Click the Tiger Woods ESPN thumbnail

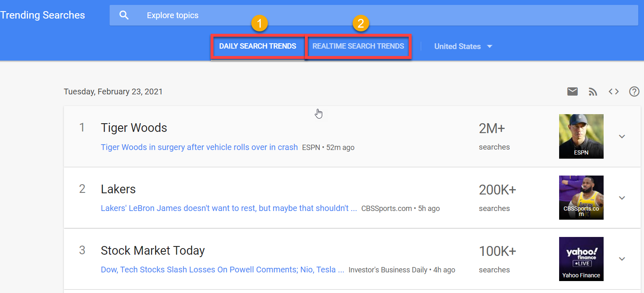click(x=581, y=136)
